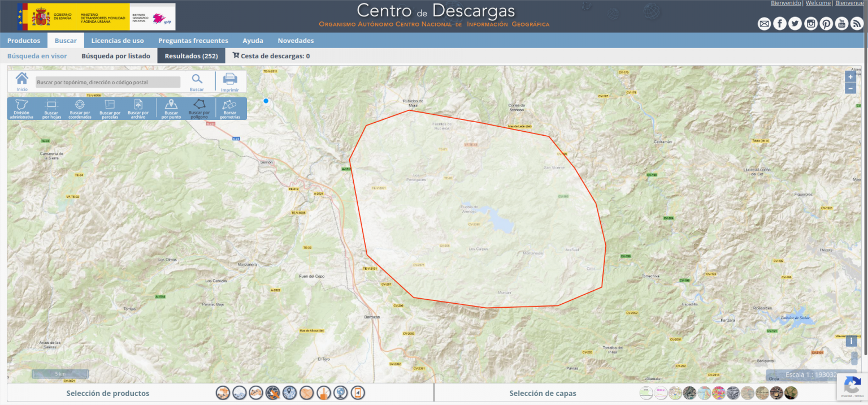Click the topónimo search input field
Screen dimensions: 868x405
[107, 82]
